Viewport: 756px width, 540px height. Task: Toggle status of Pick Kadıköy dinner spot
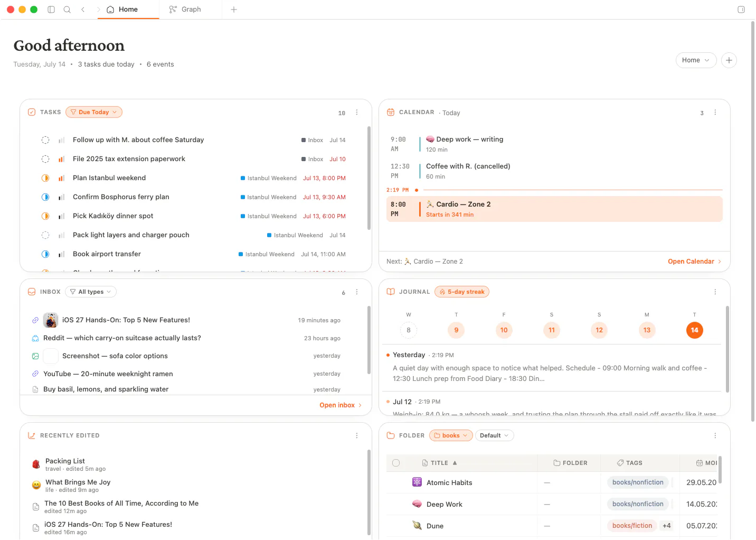tap(45, 216)
